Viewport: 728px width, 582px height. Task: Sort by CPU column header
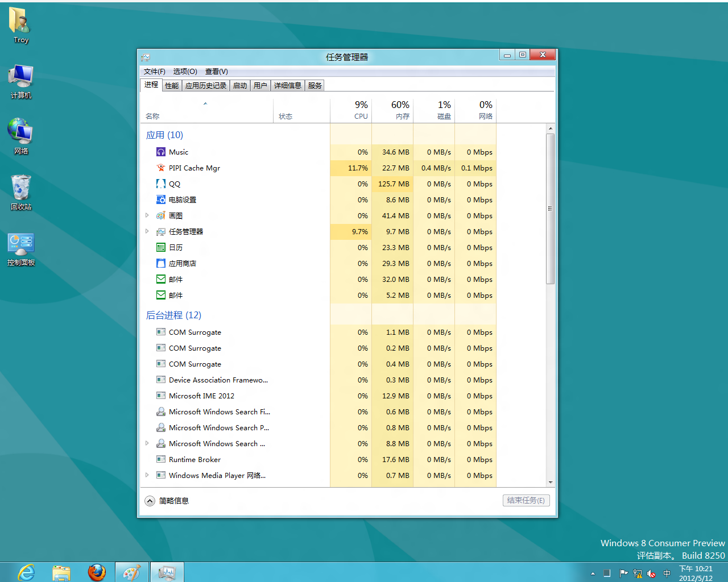tap(351, 111)
